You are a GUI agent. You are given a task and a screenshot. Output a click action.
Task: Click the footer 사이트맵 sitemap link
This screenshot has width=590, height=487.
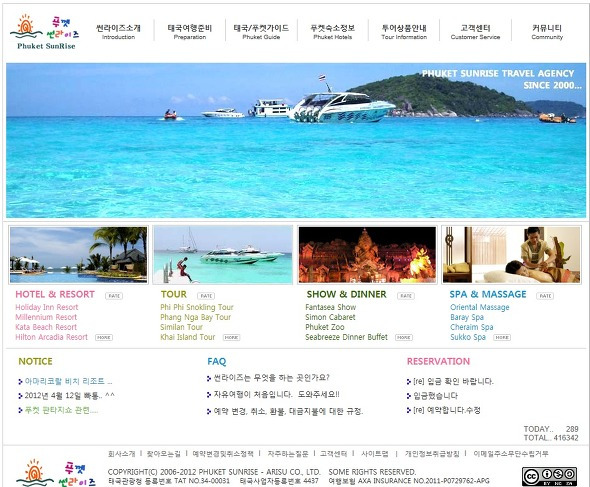click(374, 454)
